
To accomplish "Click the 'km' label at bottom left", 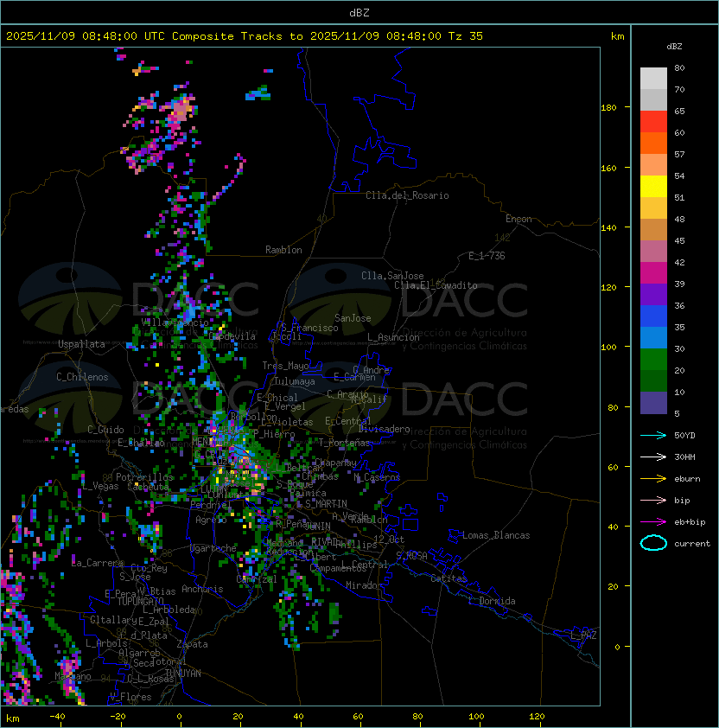I will [x=13, y=718].
